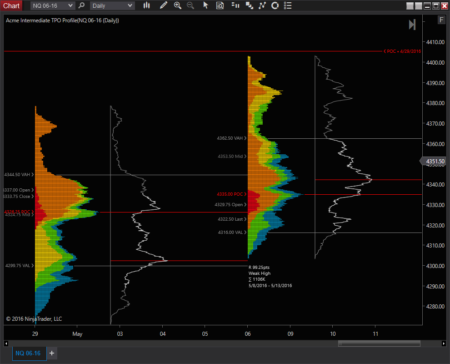
Task: Select the NQ 06-16 chart tab
Action: pos(29,353)
